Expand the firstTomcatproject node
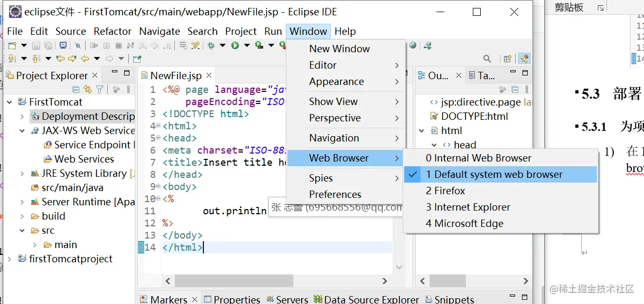Screen dimensions: 644x304 [x=10, y=259]
